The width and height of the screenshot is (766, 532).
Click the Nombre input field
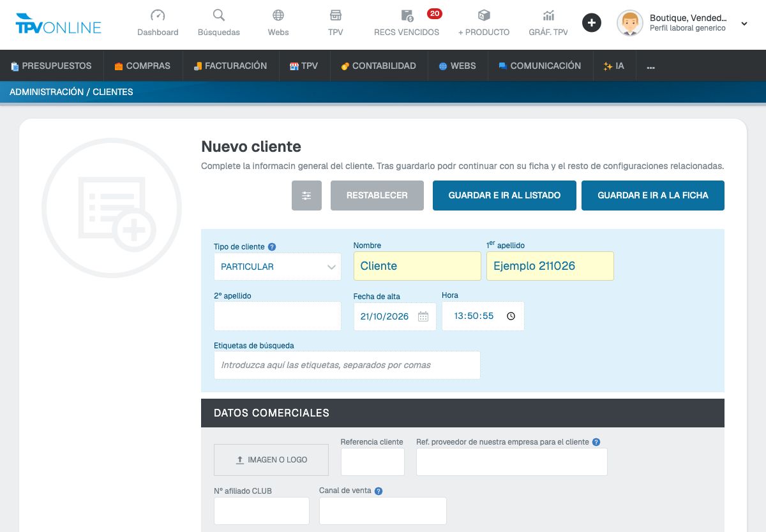pos(417,266)
